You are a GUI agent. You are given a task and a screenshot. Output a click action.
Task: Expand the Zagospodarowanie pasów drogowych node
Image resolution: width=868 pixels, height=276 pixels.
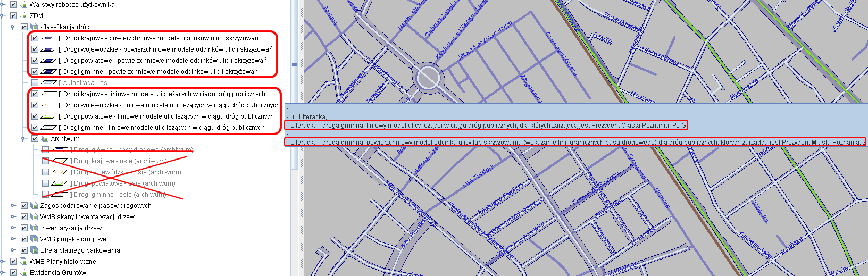(13, 206)
